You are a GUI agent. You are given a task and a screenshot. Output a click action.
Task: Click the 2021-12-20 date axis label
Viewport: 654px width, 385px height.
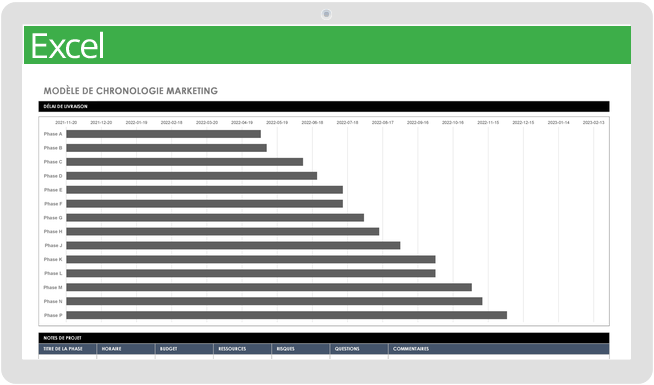[101, 123]
